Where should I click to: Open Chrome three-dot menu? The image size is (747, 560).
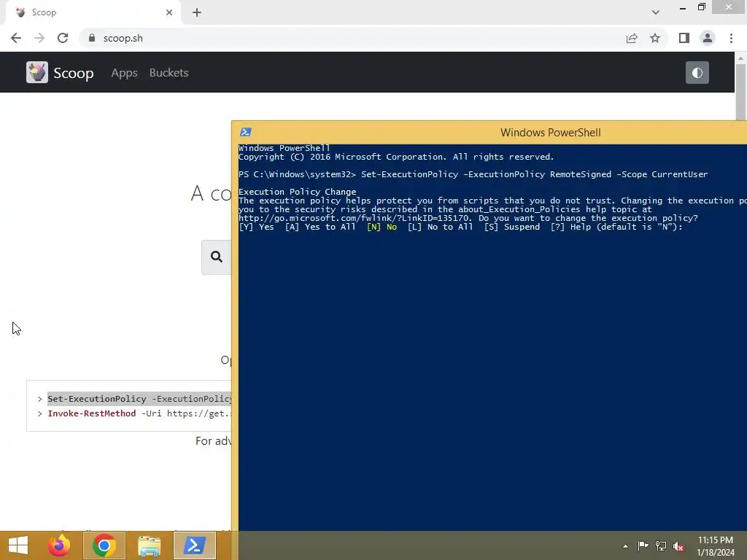click(731, 38)
